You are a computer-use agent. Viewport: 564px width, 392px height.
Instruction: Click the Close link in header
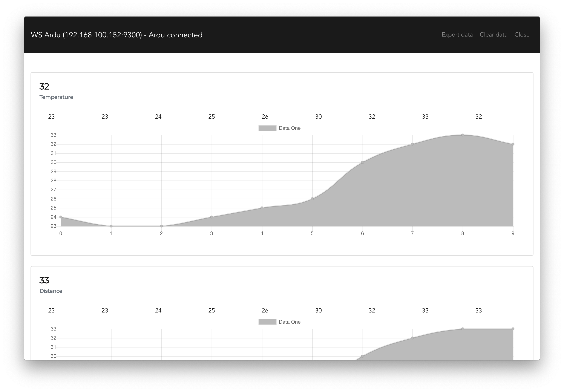(522, 35)
